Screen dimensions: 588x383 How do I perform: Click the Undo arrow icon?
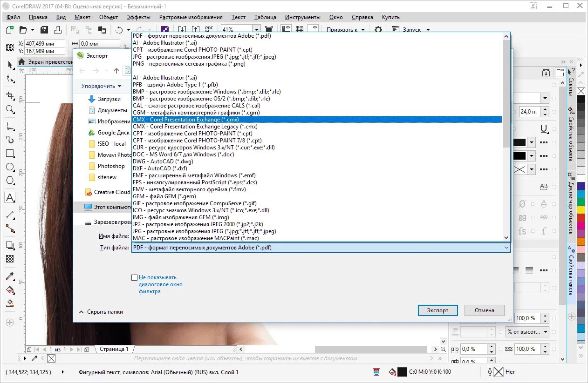[x=120, y=30]
